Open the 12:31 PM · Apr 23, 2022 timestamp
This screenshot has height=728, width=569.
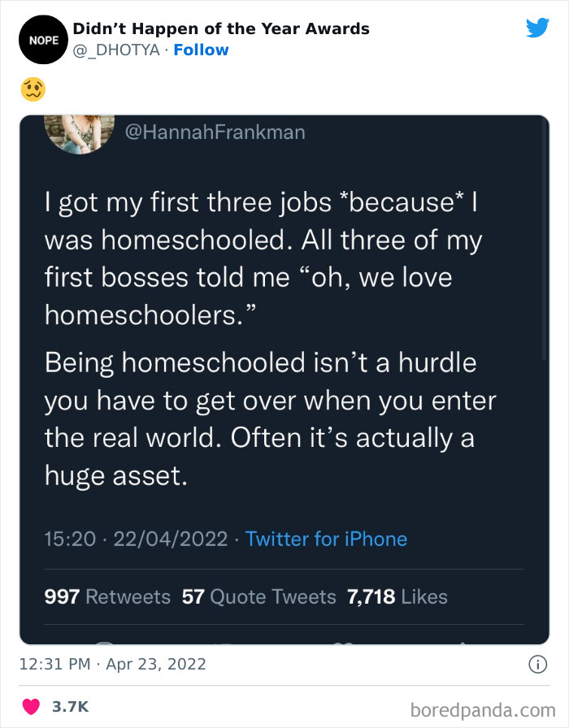113,665
